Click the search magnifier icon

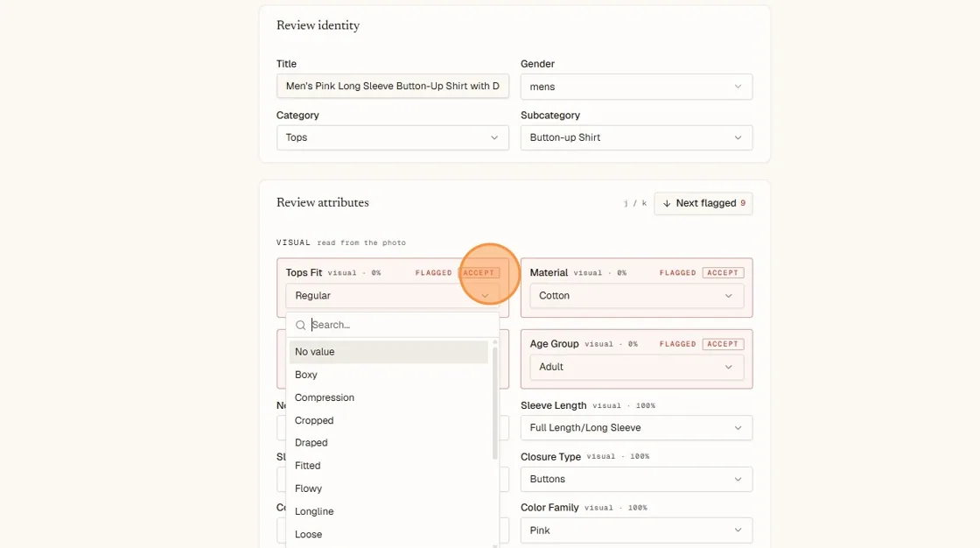click(301, 326)
